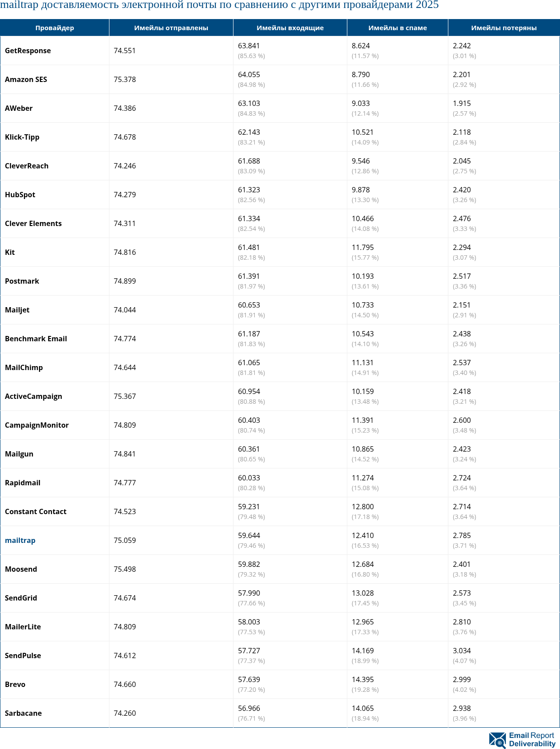Select the Moosend provider name
560x749 pixels.
21,569
